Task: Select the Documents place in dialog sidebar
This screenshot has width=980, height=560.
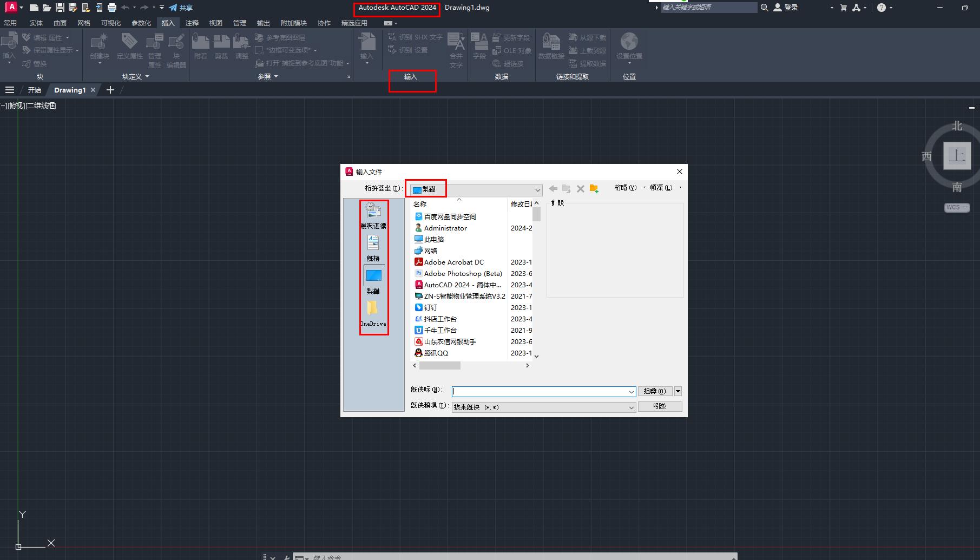Action: pyautogui.click(x=373, y=248)
